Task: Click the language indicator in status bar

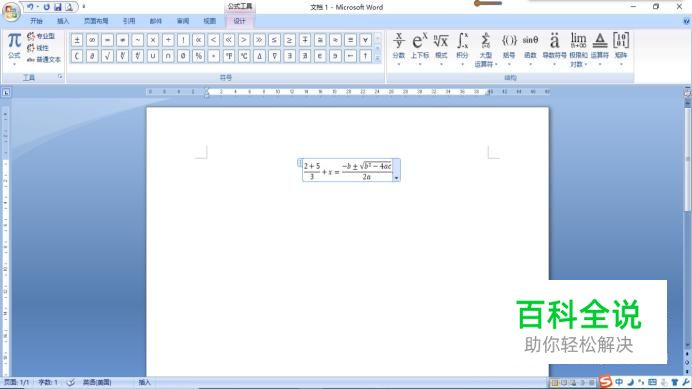Action: [97, 382]
